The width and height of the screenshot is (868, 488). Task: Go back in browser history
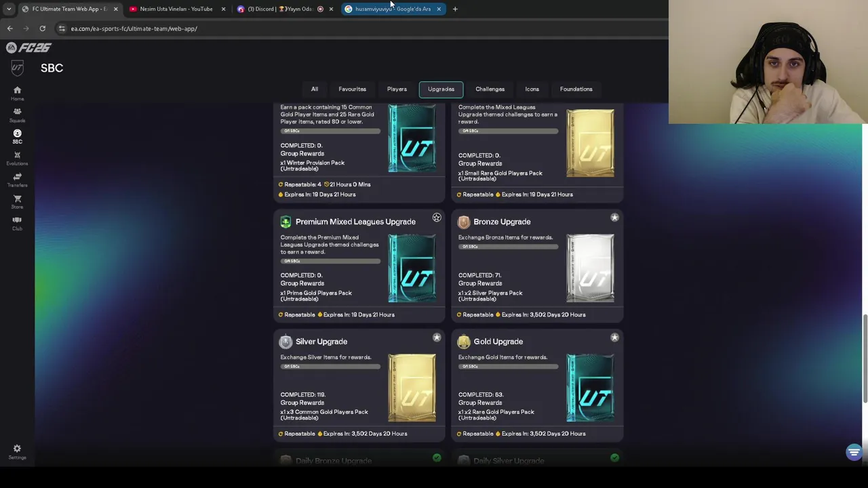tap(9, 28)
